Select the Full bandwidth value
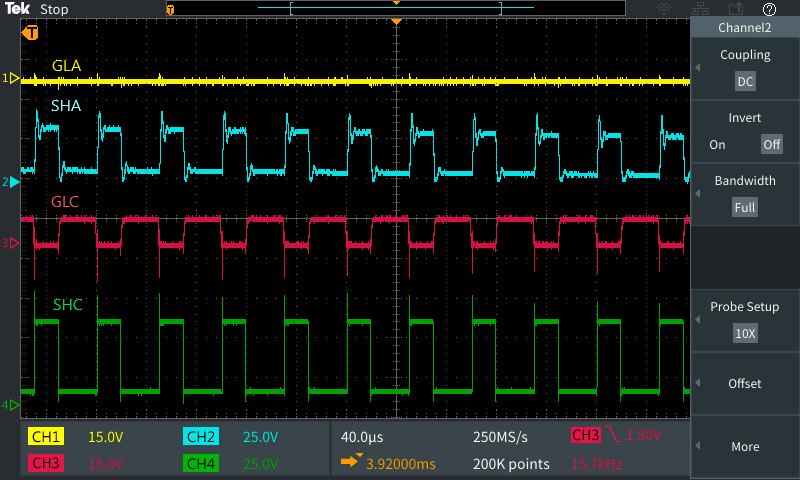The height and width of the screenshot is (480, 800). coord(744,208)
